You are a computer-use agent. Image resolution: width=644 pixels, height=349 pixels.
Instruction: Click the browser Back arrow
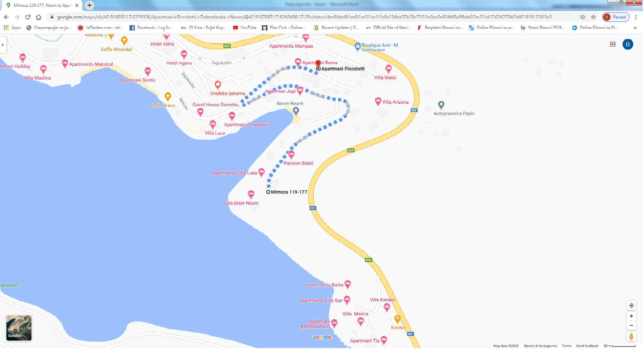pyautogui.click(x=6, y=17)
